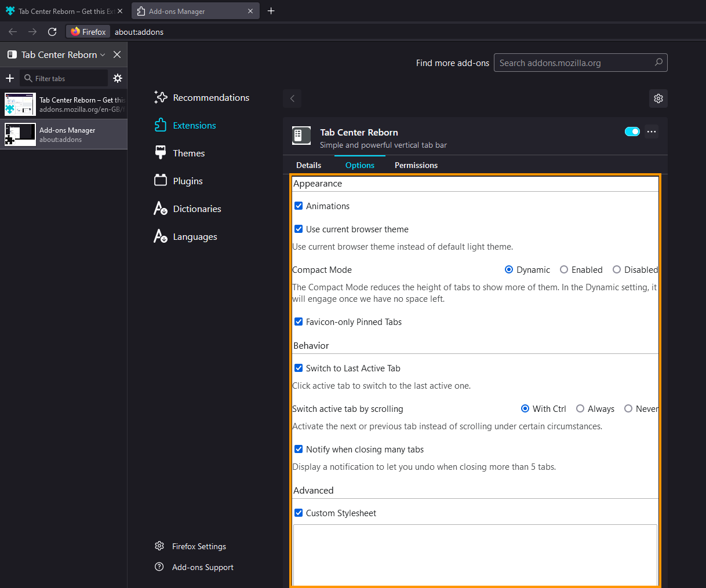706x588 pixels.
Task: Open Firefox Settings link
Action: 191,546
